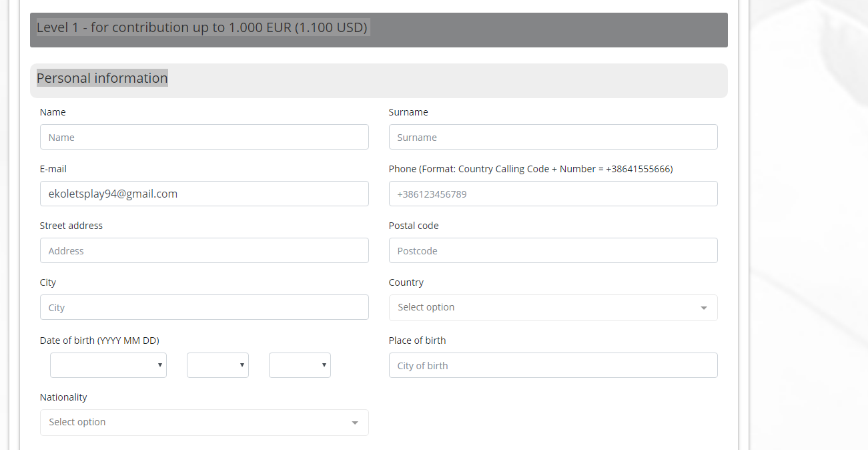
Task: Click the Phone format label text
Action: pyautogui.click(x=530, y=169)
